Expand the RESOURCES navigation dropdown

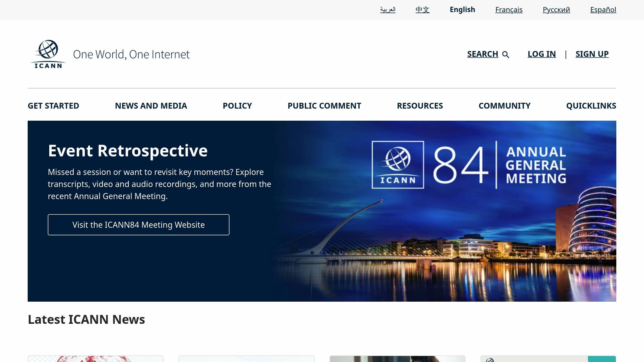(x=420, y=106)
